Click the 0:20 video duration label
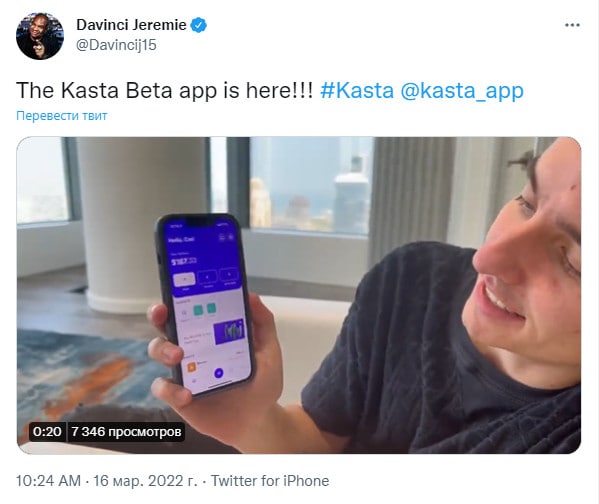This screenshot has width=599, height=504. pyautogui.click(x=47, y=432)
